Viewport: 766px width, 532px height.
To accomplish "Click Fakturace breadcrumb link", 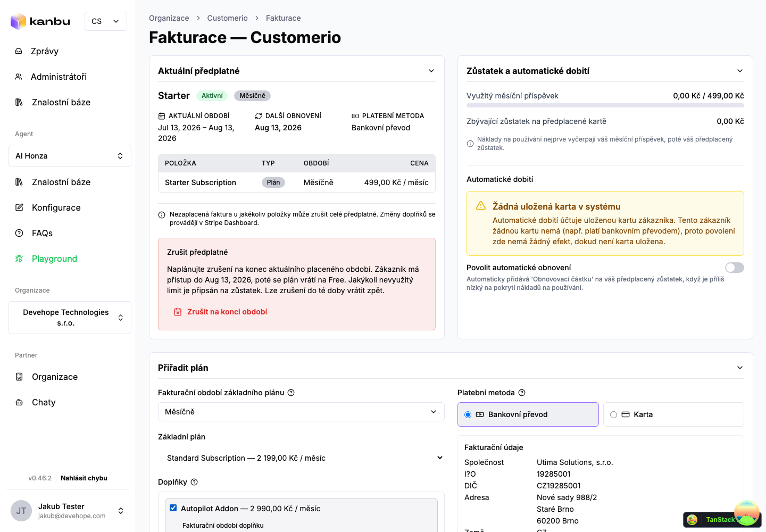I will pos(284,18).
